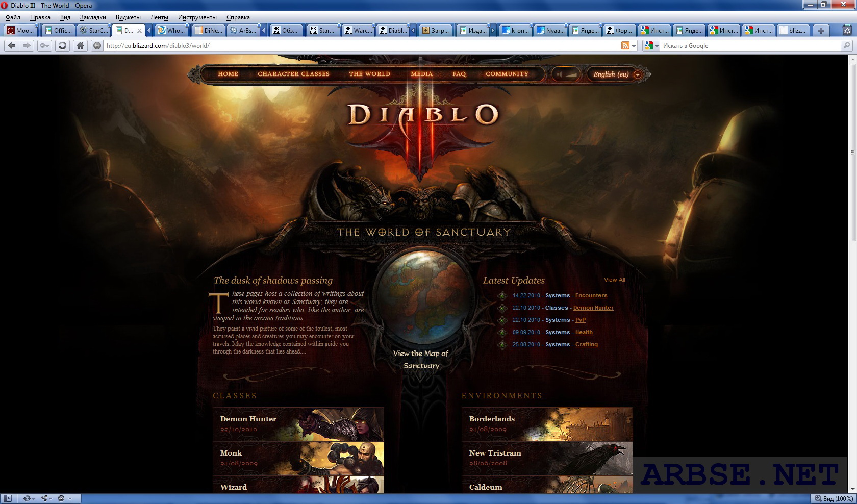Open the New Tristram environment card
The height and width of the screenshot is (504, 857).
point(547,458)
